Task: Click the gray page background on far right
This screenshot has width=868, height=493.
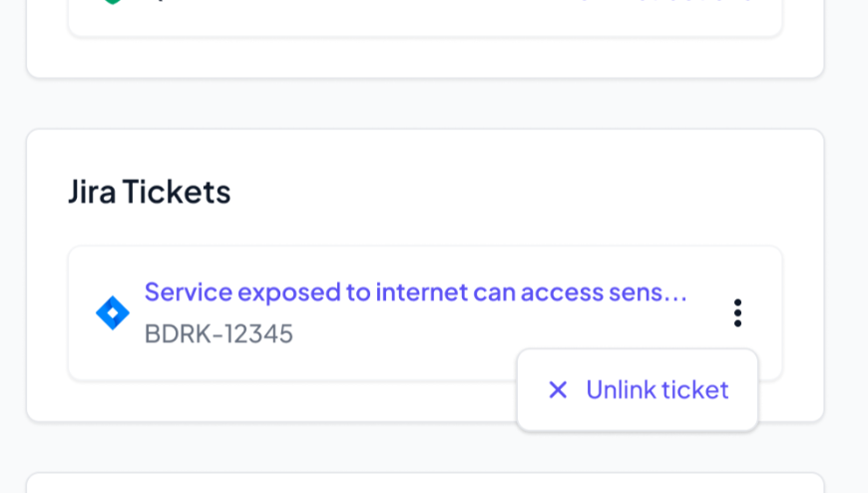Action: [x=846, y=249]
